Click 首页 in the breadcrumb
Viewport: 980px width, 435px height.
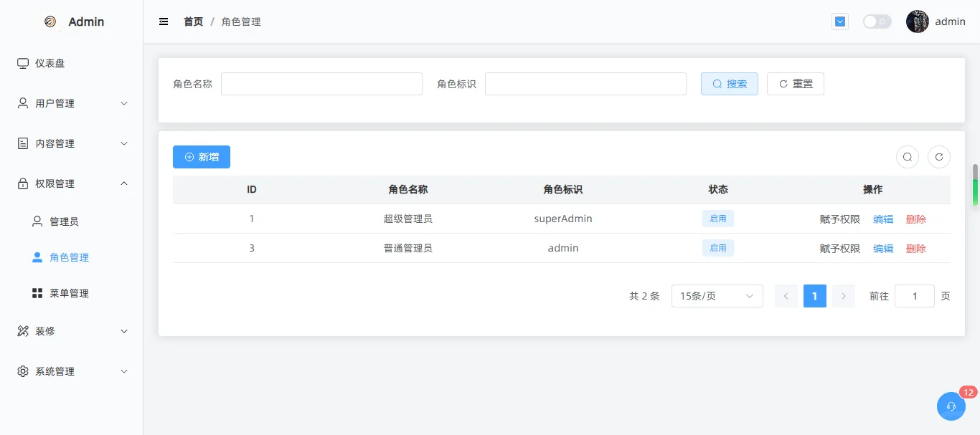click(x=192, y=21)
